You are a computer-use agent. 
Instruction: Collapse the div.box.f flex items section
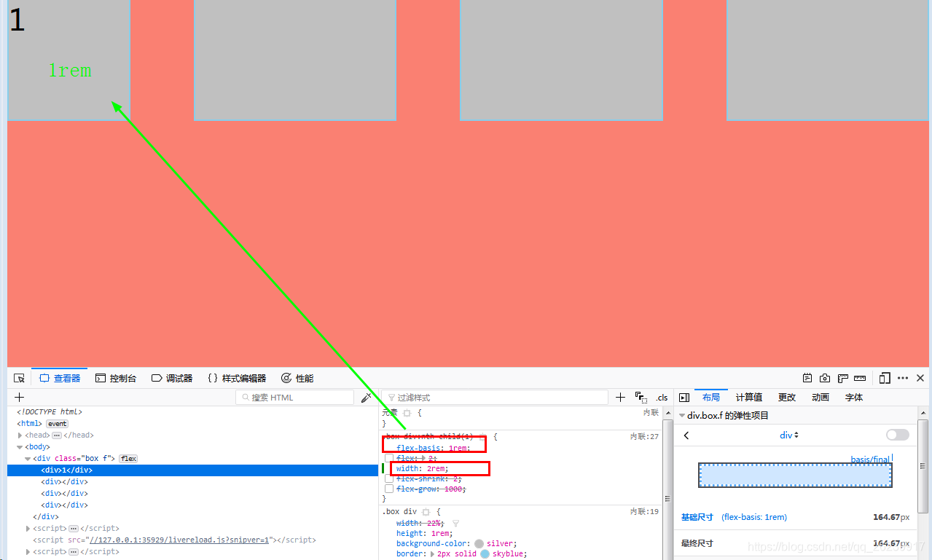pos(682,416)
